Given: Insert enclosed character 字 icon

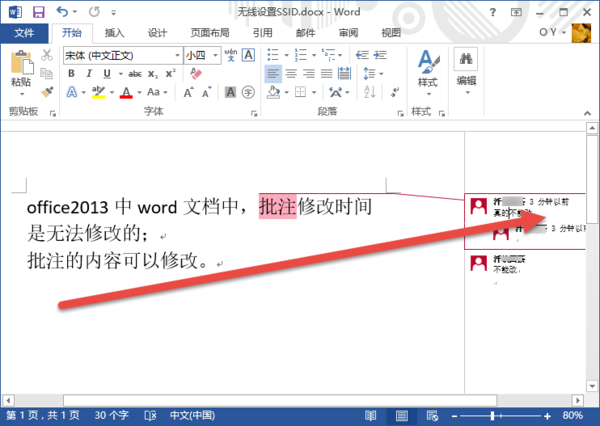Looking at the screenshot, I should 248,92.
